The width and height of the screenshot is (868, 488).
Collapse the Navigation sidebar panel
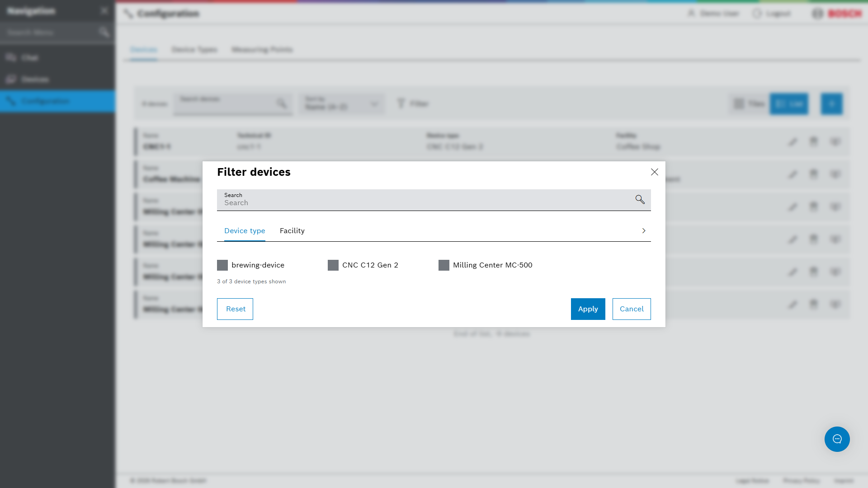[x=104, y=10]
